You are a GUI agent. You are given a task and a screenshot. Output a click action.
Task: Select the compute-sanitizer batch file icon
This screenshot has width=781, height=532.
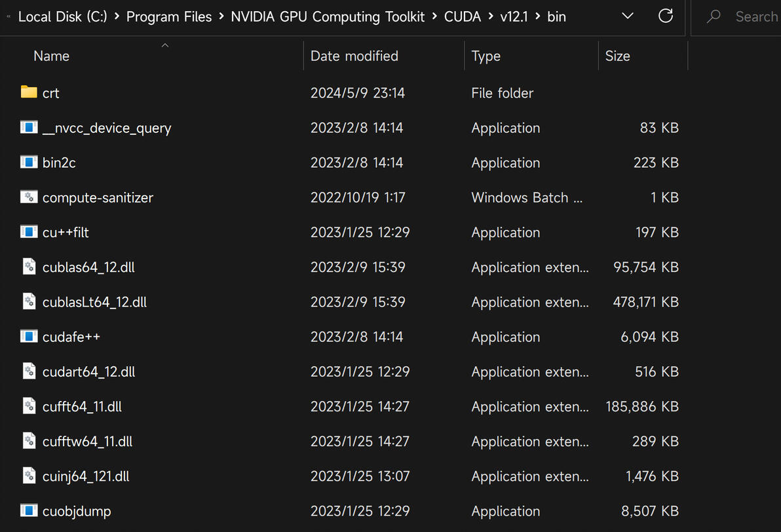[29, 197]
